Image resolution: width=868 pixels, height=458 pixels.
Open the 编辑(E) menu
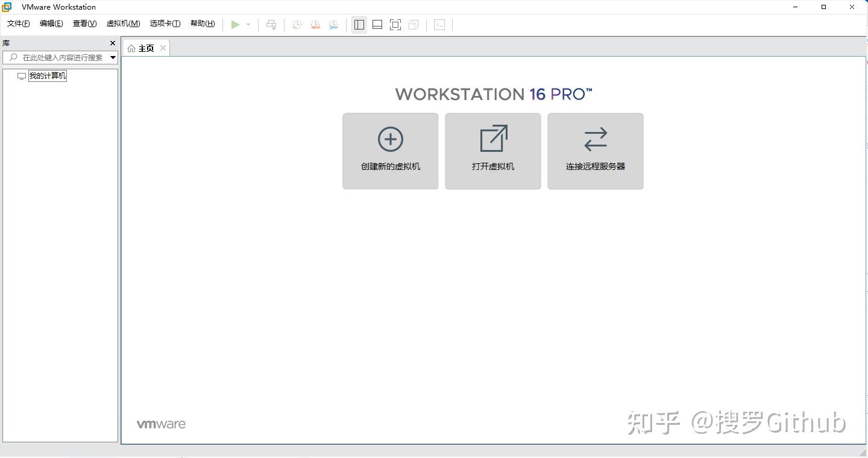point(51,24)
